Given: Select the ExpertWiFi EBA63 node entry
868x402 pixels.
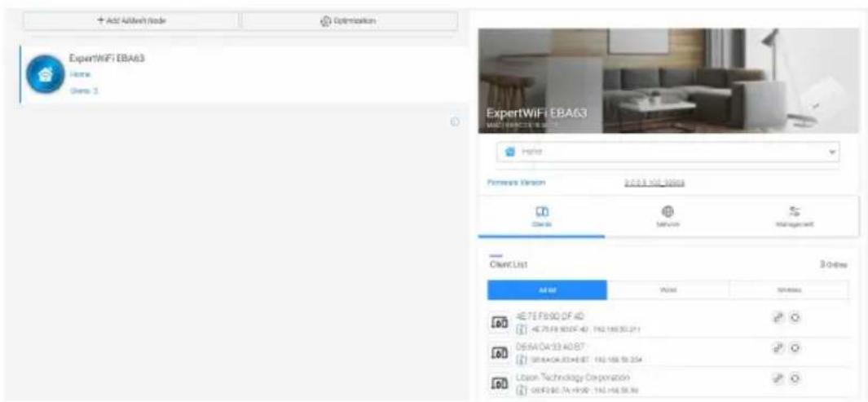Looking at the screenshot, I should tap(244, 75).
